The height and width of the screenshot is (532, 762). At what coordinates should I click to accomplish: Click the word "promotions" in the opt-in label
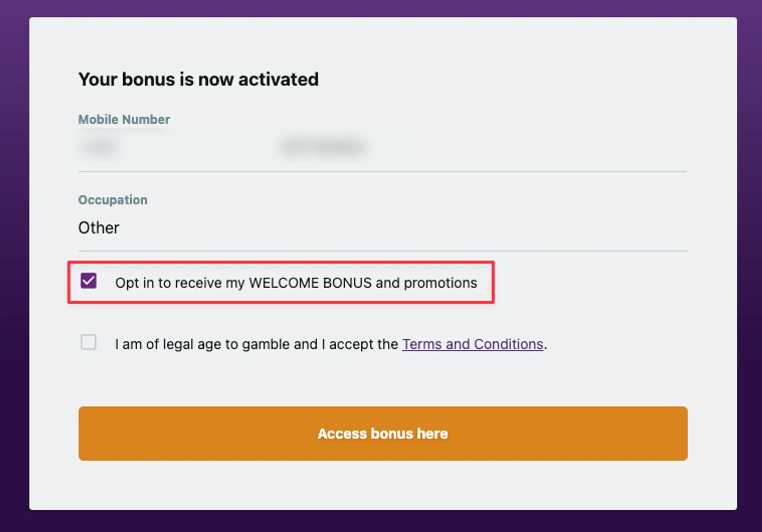[440, 283]
